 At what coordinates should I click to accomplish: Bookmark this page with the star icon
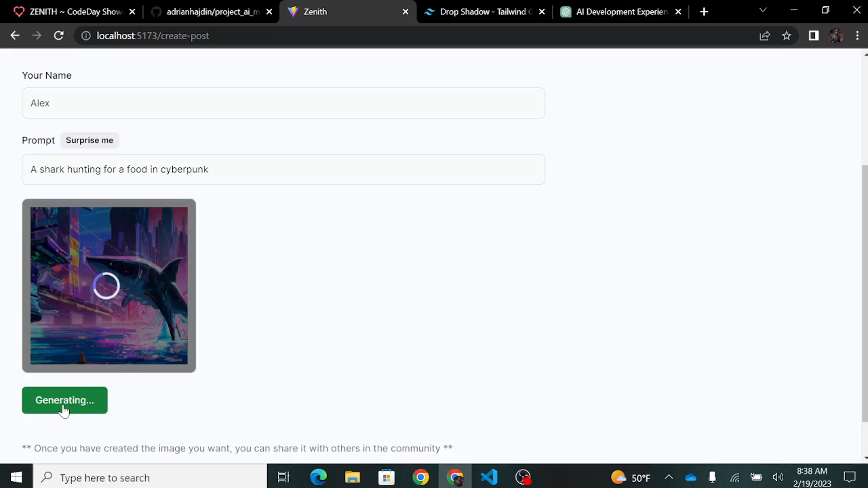(787, 36)
